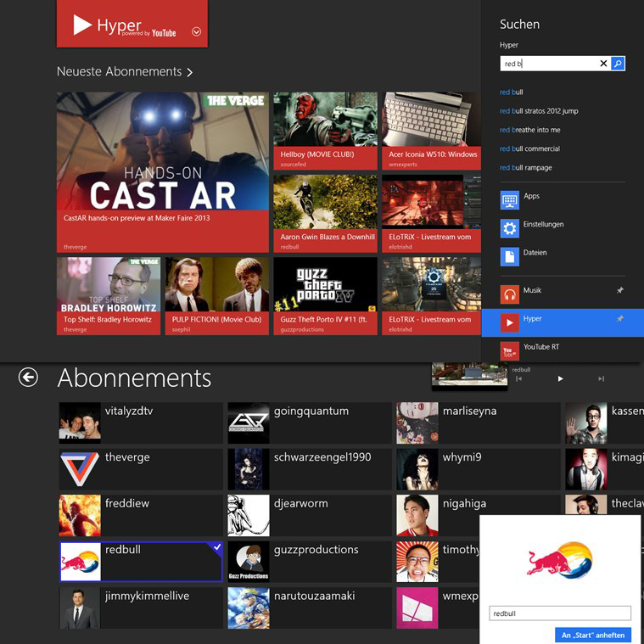Click the Hyper logo play icon
Viewport: 644px width, 644px height.
[x=82, y=25]
